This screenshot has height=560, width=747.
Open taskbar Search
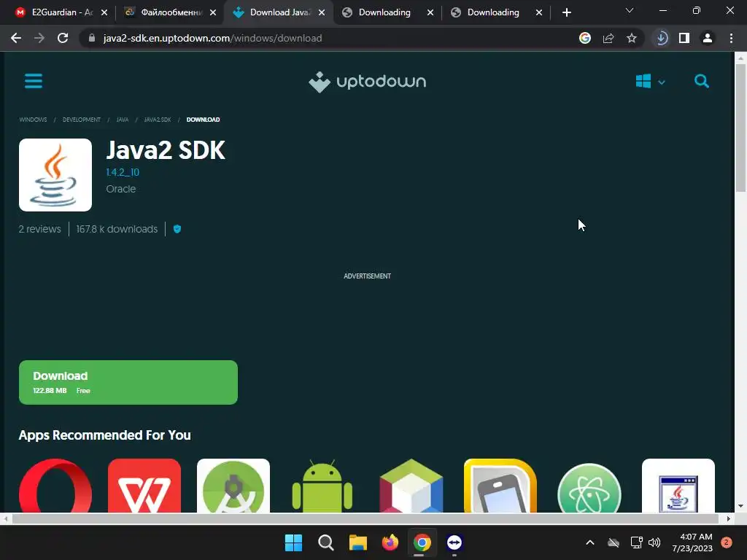326,542
